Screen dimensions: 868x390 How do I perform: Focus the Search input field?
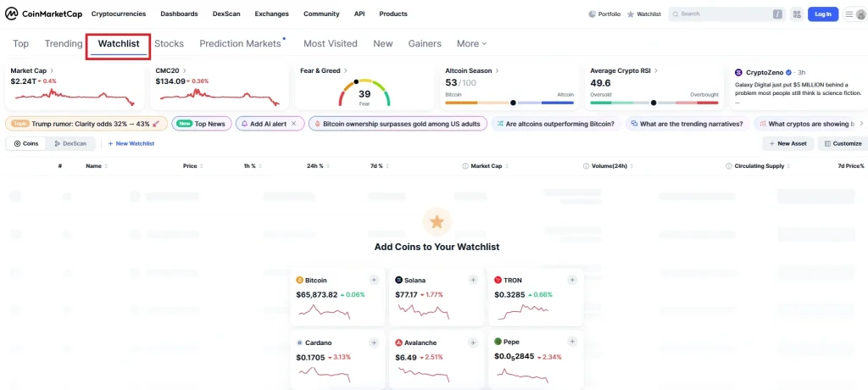click(x=726, y=14)
